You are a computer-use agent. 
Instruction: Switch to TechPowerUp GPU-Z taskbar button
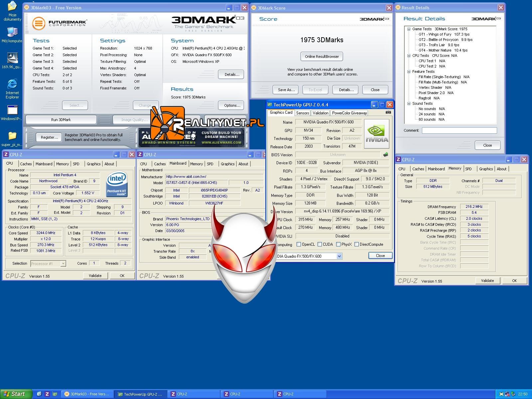coord(140,394)
